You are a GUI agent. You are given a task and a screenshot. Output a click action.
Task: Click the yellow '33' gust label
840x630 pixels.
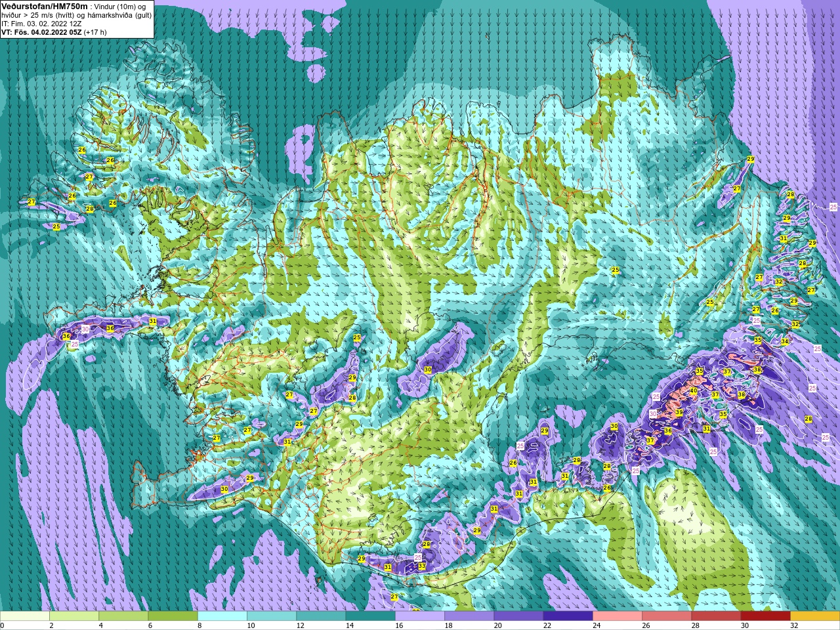click(421, 566)
